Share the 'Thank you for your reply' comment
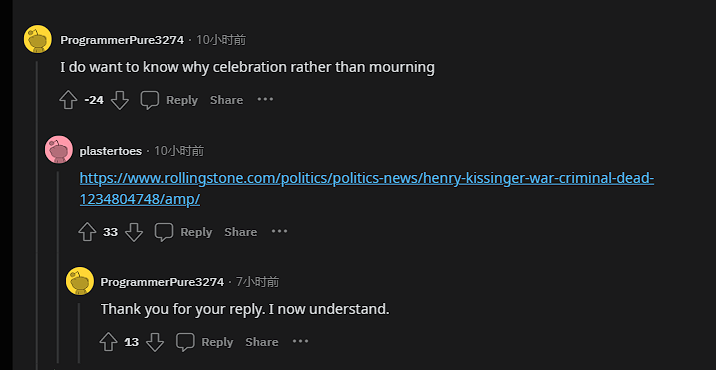 [262, 342]
